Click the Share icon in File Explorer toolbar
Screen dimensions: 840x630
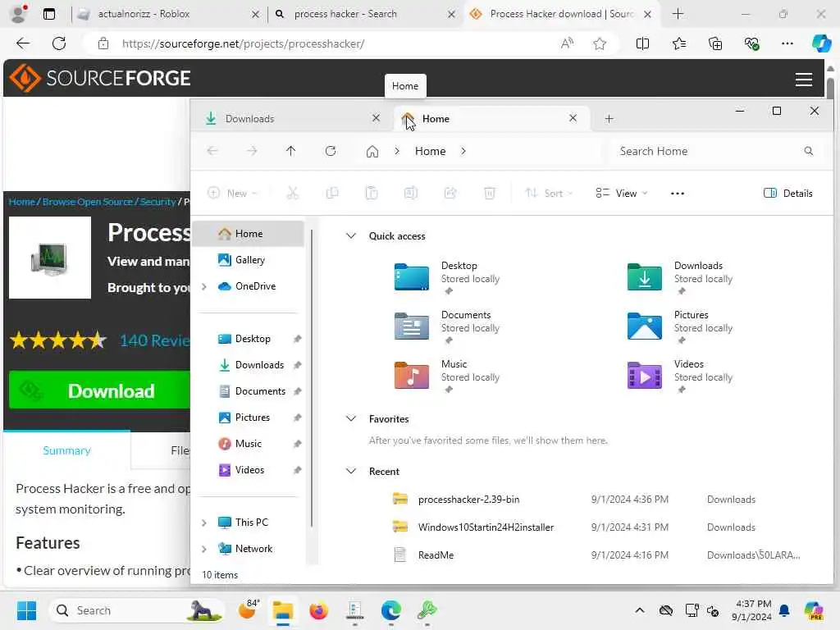point(450,193)
